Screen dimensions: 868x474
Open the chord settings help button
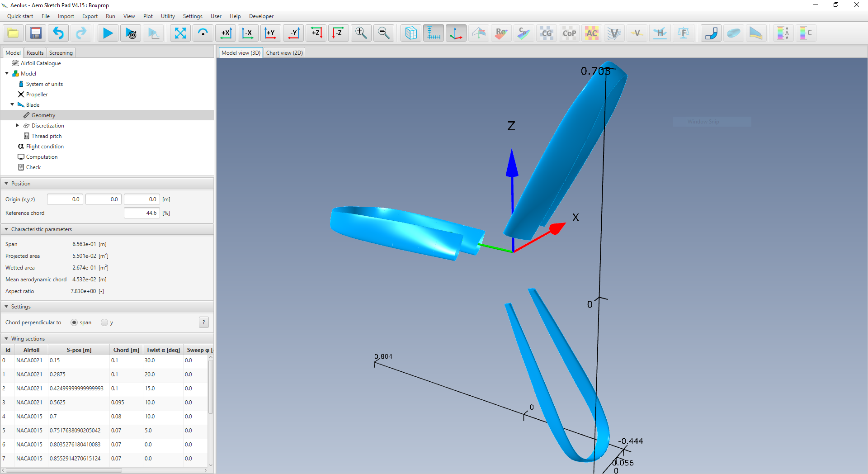[204, 322]
